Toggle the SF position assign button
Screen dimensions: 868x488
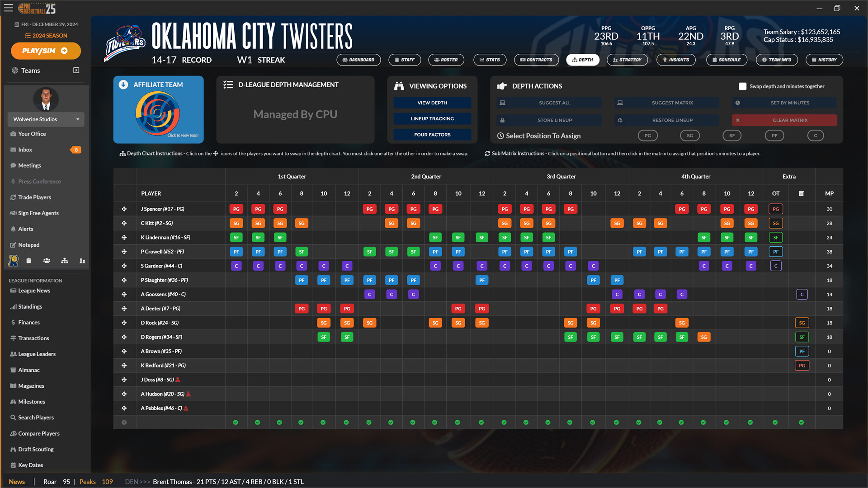tap(732, 135)
